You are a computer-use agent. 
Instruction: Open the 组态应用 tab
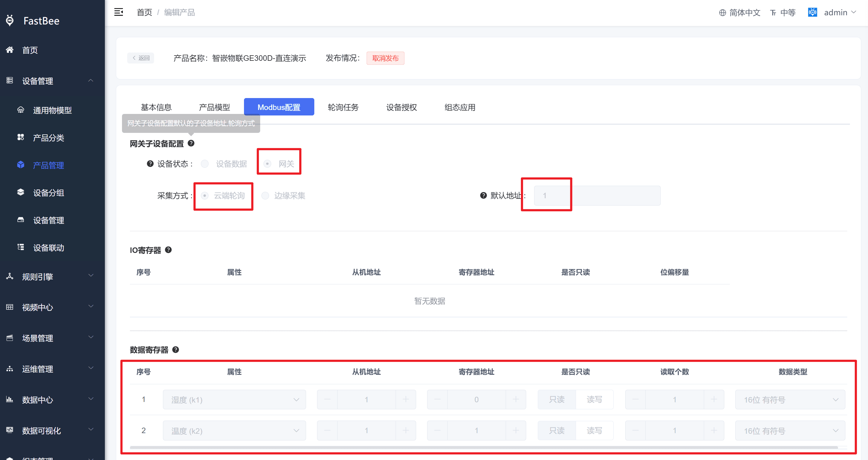460,107
